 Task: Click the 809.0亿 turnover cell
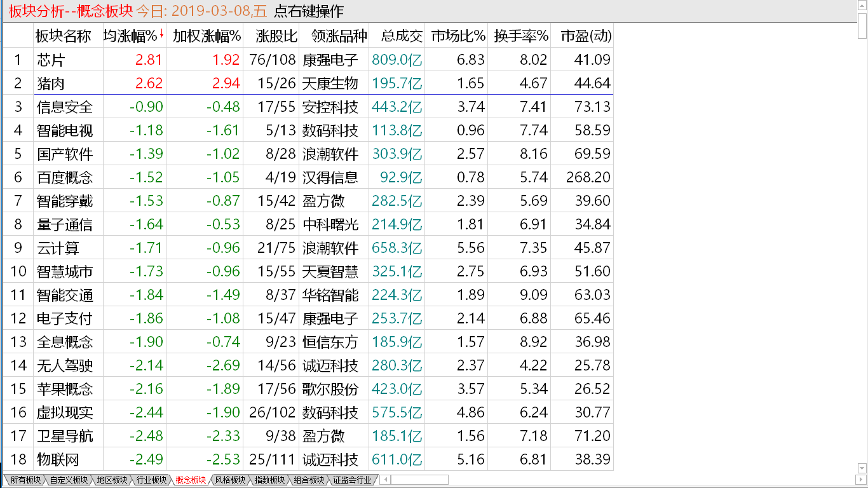click(x=397, y=60)
